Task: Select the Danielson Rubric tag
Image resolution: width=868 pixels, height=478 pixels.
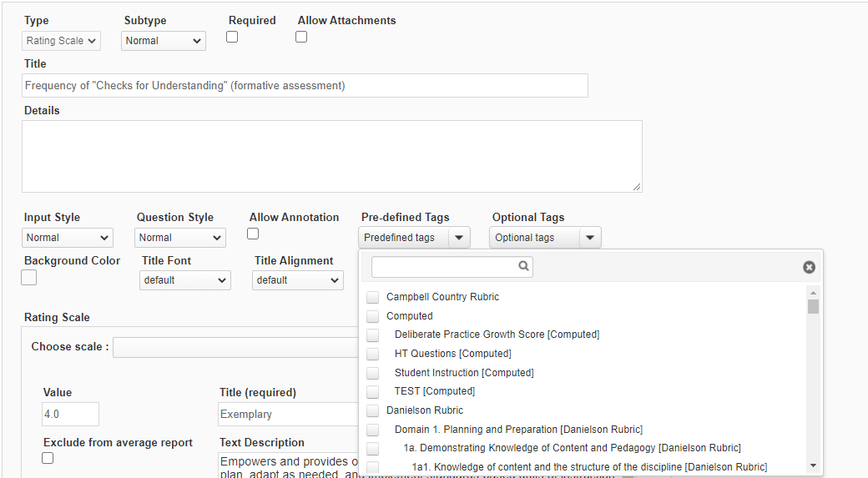Action: point(372,410)
